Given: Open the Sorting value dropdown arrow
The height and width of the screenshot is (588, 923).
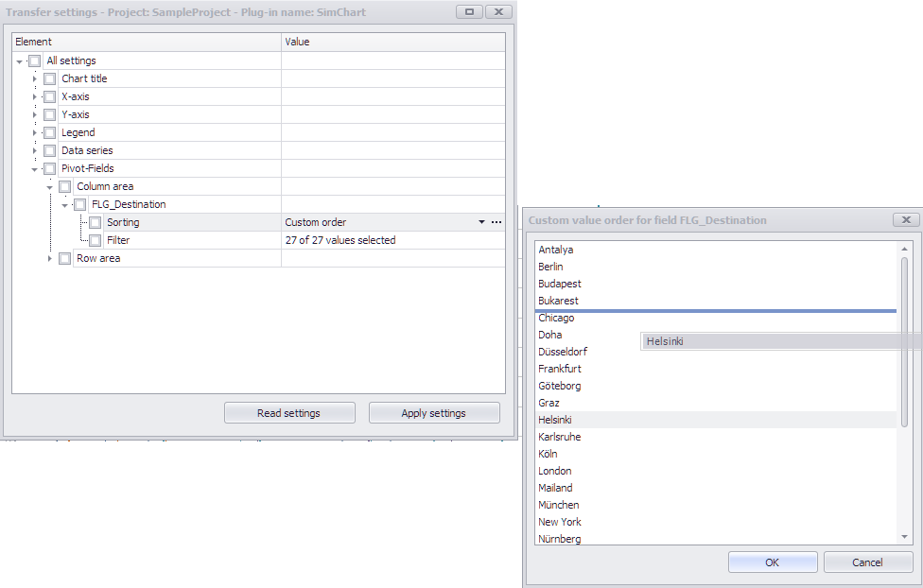Looking at the screenshot, I should click(x=481, y=222).
